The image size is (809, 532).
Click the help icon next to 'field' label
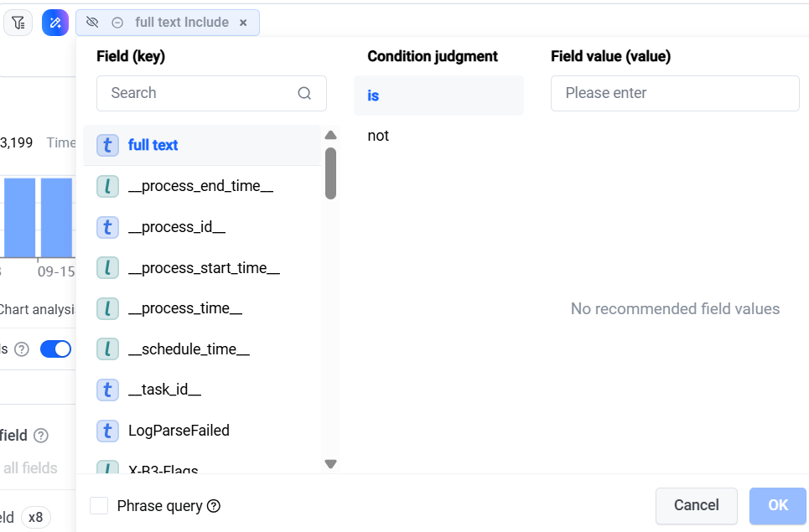[41, 436]
